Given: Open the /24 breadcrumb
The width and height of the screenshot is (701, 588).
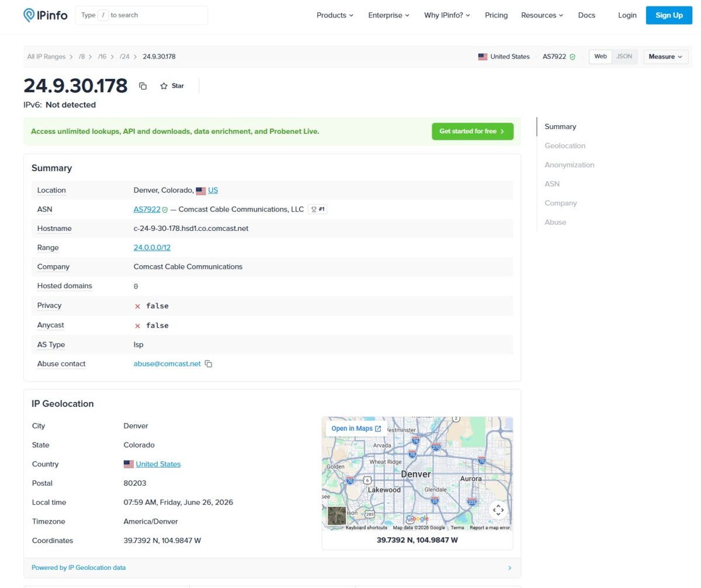Looking at the screenshot, I should (124, 57).
